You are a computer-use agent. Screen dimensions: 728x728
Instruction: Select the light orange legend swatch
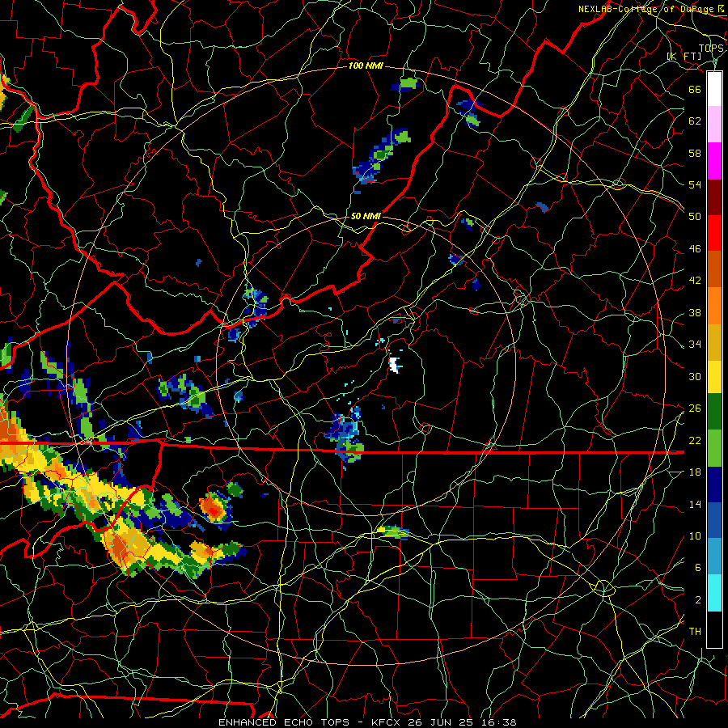714,306
